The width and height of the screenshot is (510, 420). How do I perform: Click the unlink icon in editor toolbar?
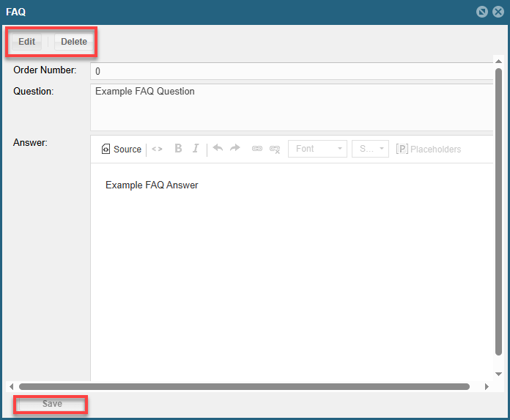click(x=275, y=149)
